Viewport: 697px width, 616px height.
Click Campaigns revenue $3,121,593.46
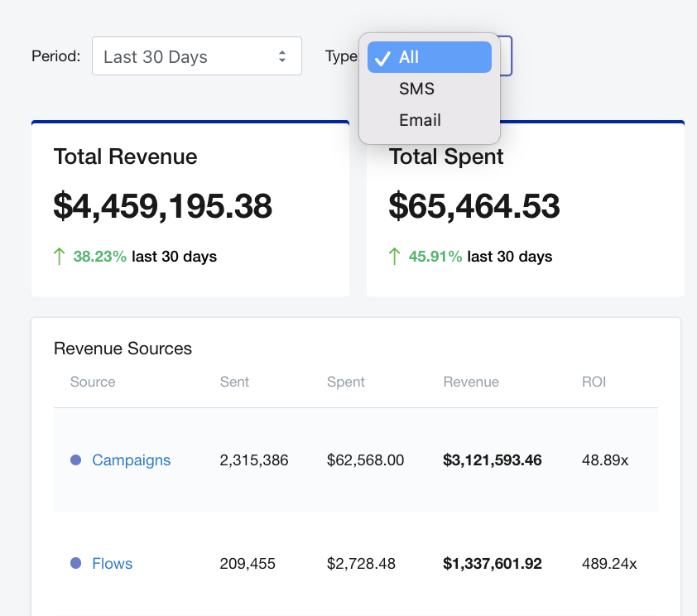pyautogui.click(x=492, y=460)
